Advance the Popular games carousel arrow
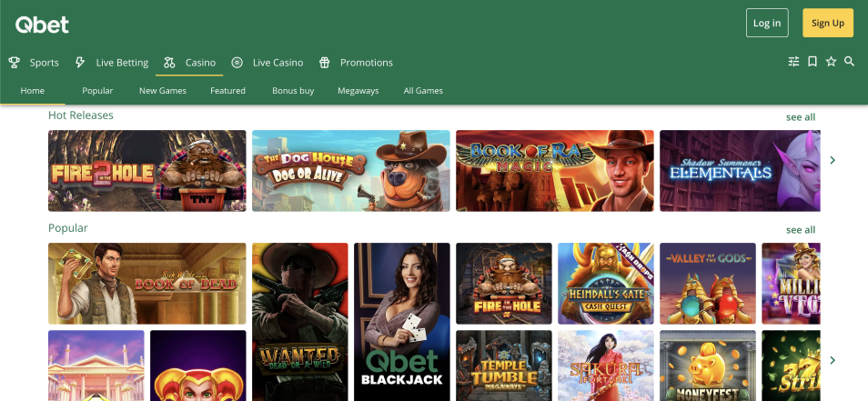 [833, 360]
